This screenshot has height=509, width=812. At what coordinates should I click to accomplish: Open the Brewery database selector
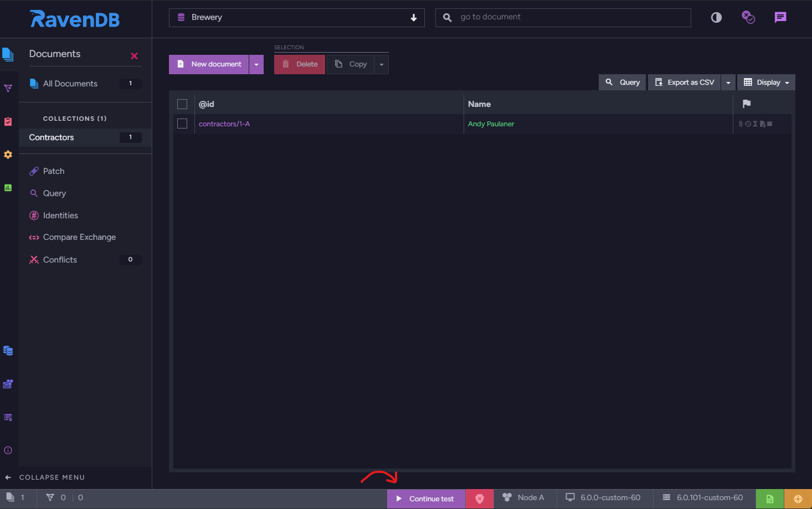[x=297, y=18]
